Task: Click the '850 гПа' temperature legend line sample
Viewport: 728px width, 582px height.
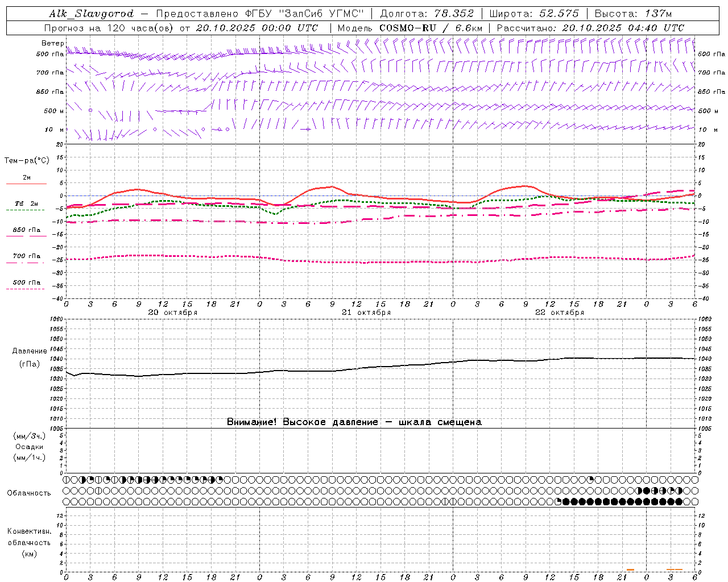Action: (26, 236)
